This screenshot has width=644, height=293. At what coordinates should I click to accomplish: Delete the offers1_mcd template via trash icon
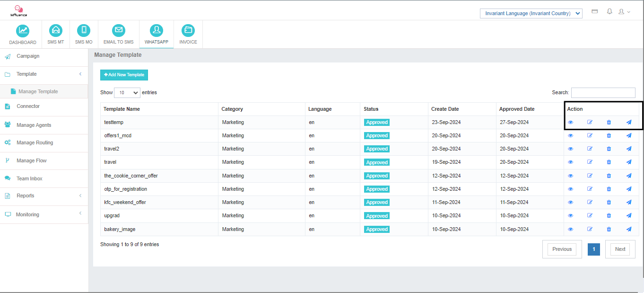coord(609,135)
